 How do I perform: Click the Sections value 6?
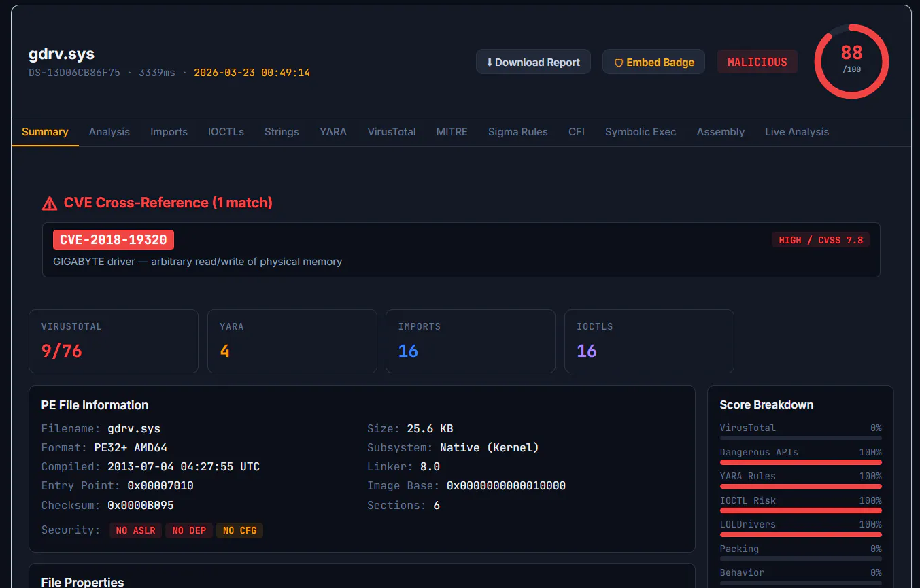pyautogui.click(x=437, y=506)
